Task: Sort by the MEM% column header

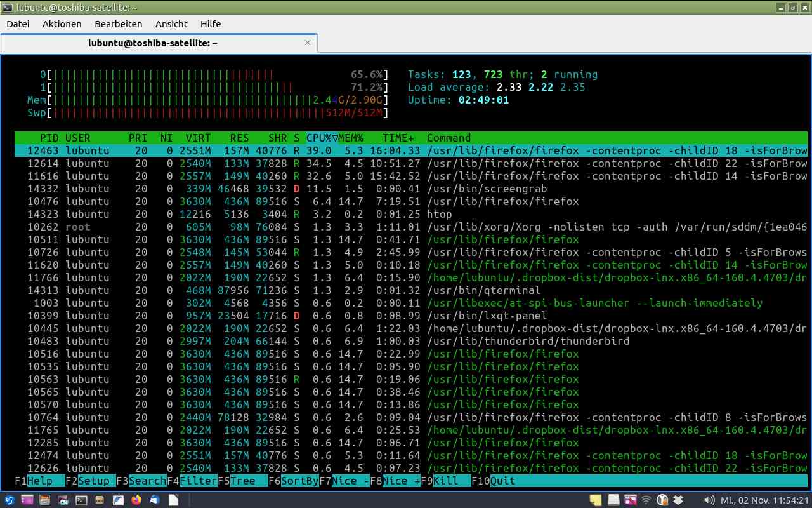Action: point(351,138)
